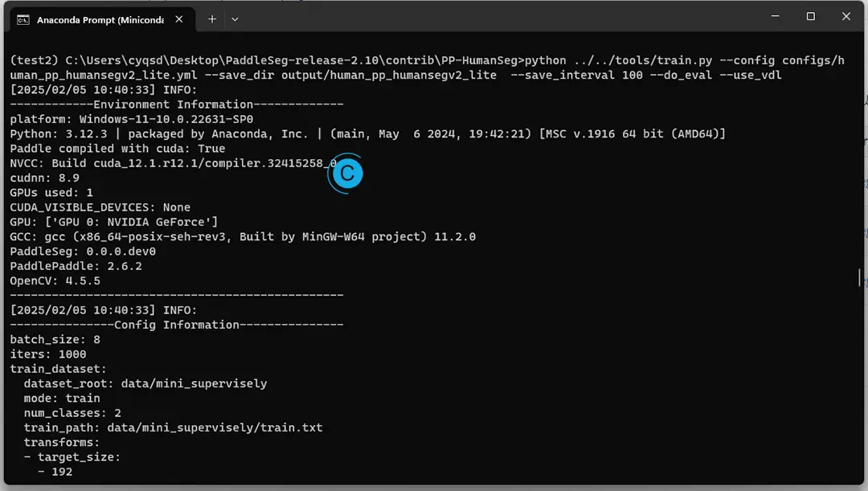Click the terminal icon on Anaconda Prompt tab
The image size is (868, 491).
[23, 20]
